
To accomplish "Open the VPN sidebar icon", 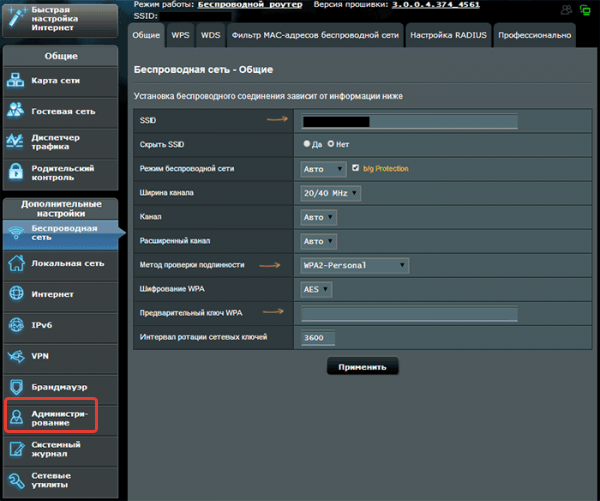I will [x=17, y=356].
